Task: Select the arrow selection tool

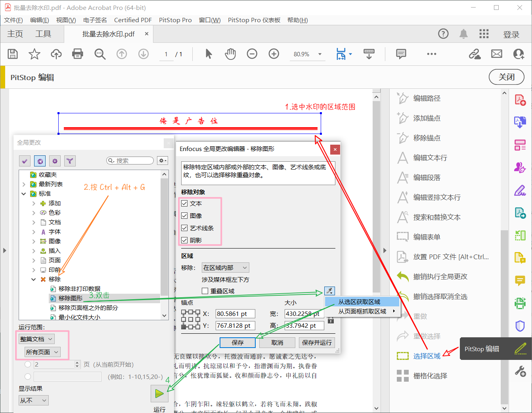Action: point(209,54)
